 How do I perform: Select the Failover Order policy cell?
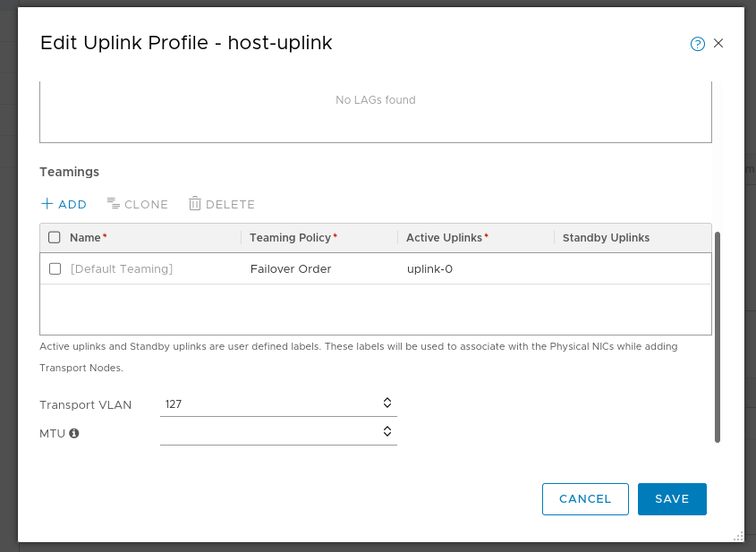[x=291, y=269]
